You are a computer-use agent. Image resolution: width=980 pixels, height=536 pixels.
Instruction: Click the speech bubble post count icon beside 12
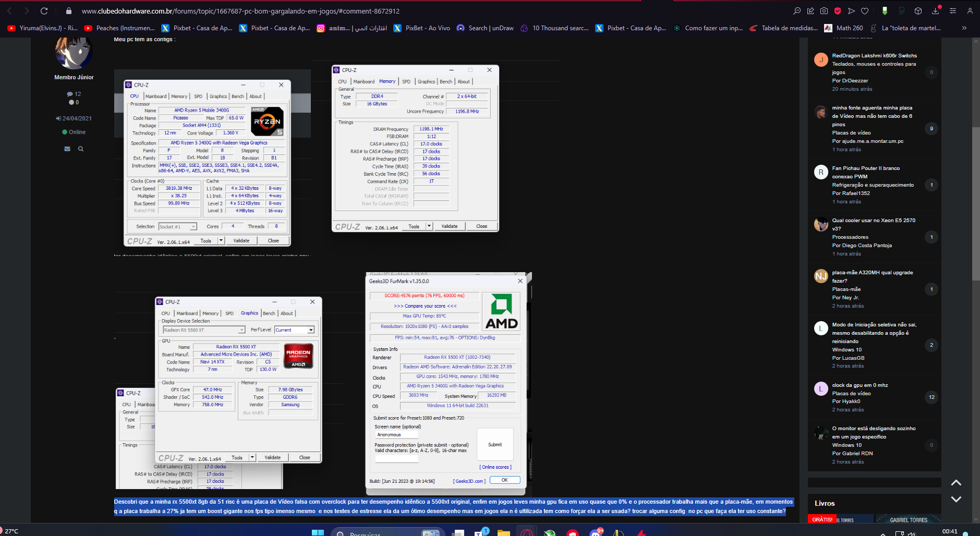(70, 94)
